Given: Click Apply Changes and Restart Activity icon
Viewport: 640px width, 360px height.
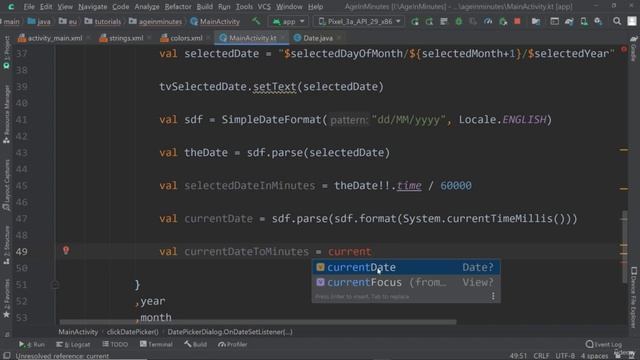Looking at the screenshot, I should [x=415, y=21].
